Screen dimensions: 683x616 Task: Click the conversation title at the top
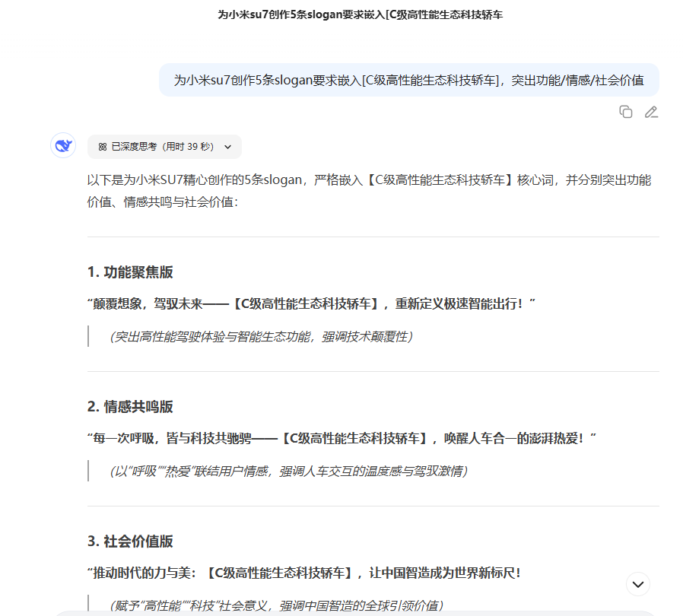pyautogui.click(x=341, y=14)
